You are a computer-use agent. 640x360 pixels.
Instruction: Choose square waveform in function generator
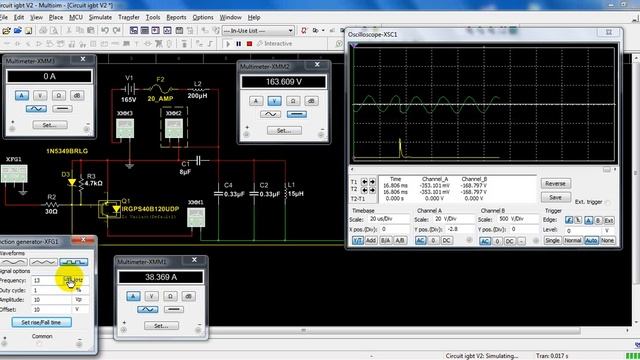coord(73,262)
